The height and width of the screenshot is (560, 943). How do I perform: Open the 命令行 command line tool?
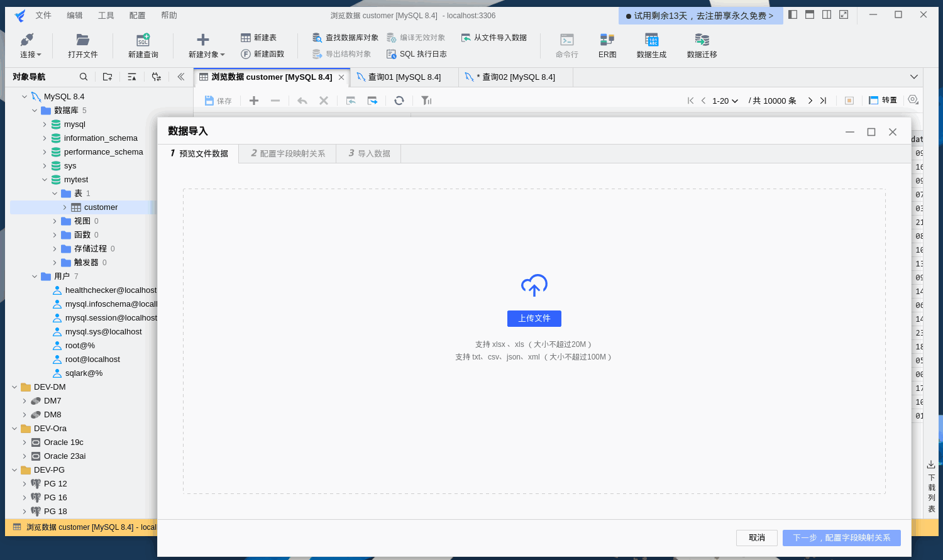pyautogui.click(x=566, y=45)
